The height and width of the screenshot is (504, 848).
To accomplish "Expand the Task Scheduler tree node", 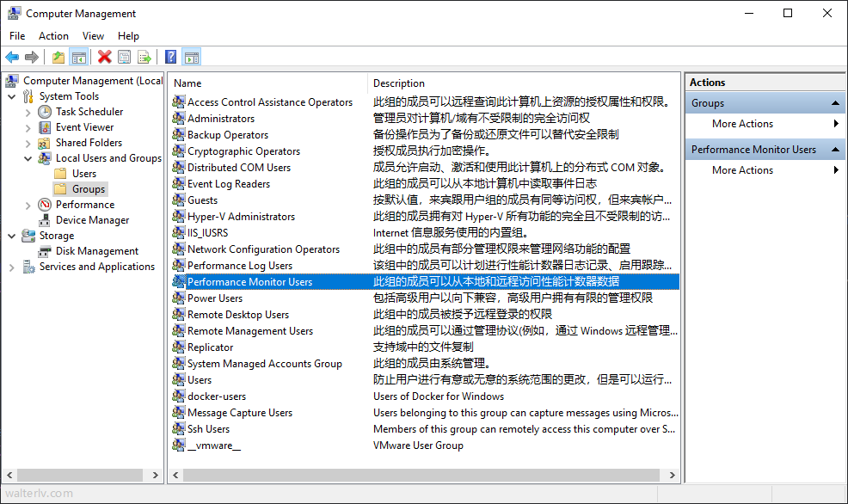I will 28,112.
